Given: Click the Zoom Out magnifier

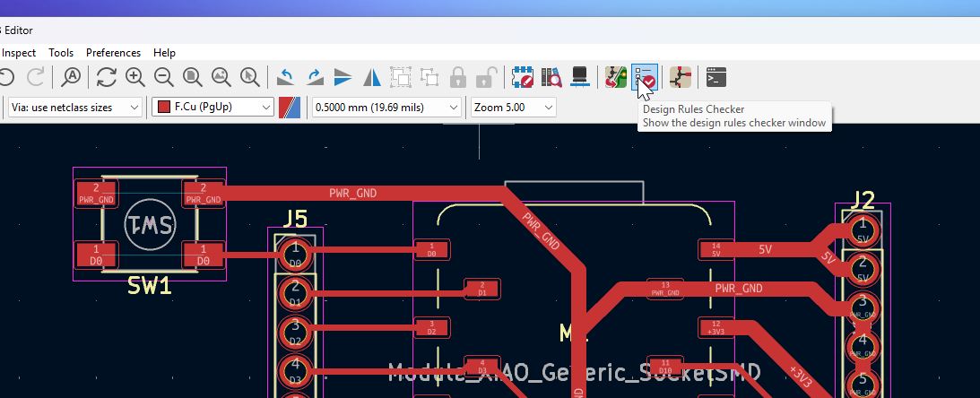Looking at the screenshot, I should [164, 77].
